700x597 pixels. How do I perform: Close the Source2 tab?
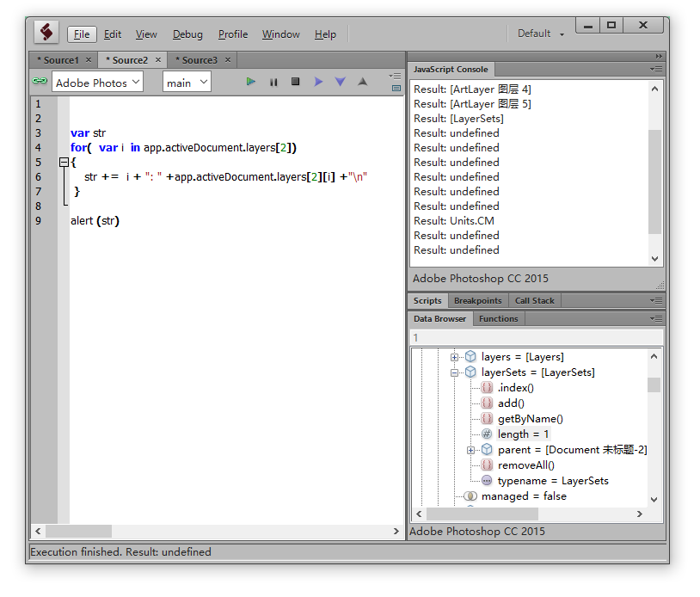[x=158, y=60]
